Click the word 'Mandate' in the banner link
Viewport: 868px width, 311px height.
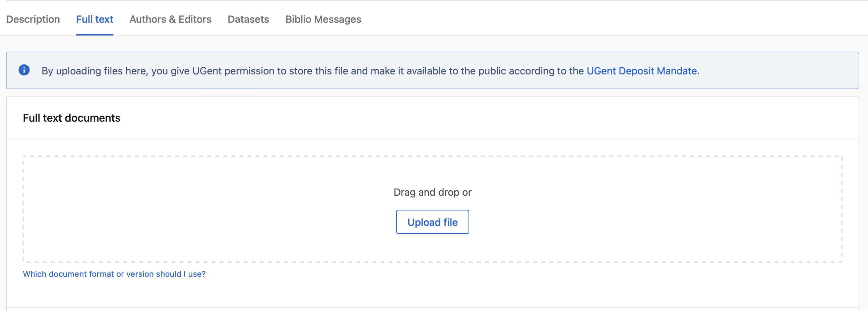tap(677, 71)
